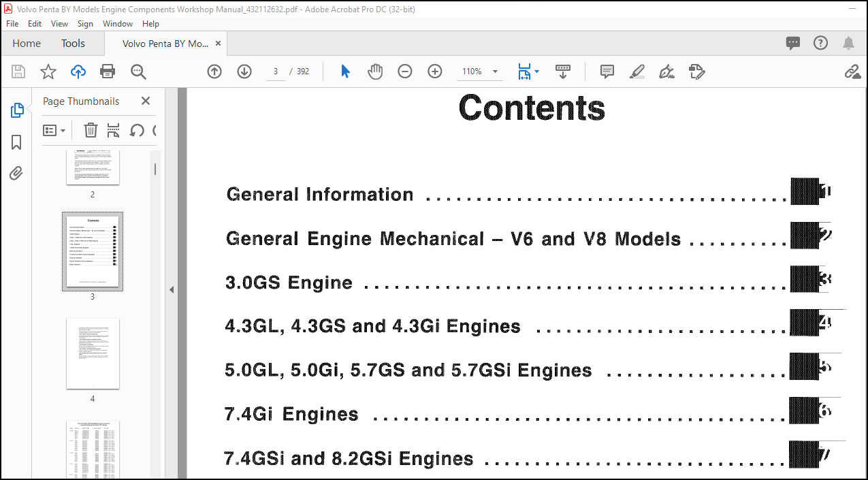The width and height of the screenshot is (868, 480).
Task: Click the page number input field
Action: pos(275,71)
